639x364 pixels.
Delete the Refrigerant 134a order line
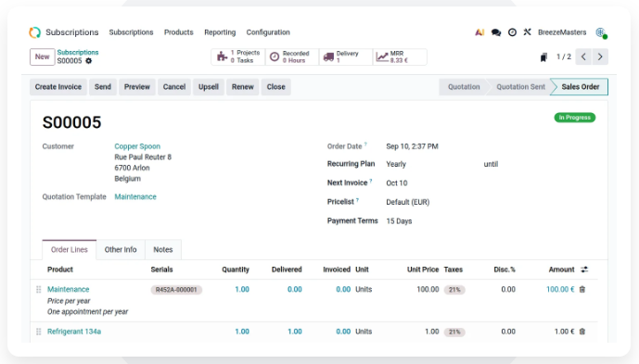click(x=582, y=332)
